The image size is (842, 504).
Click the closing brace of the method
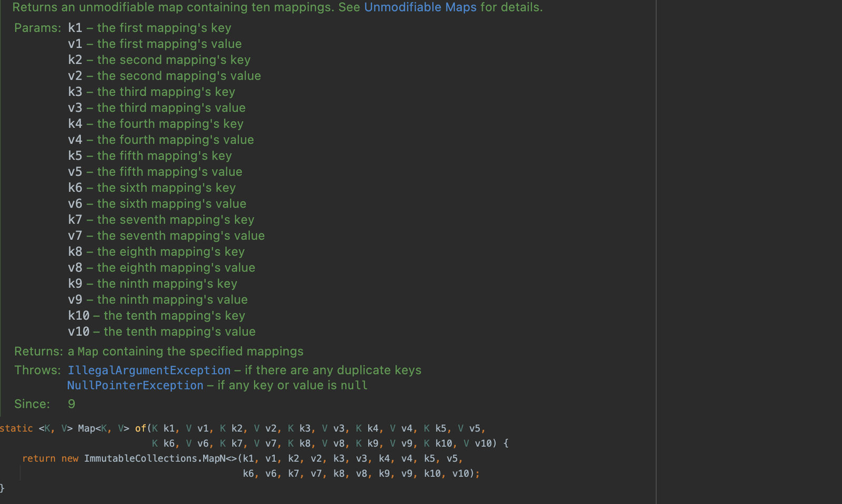[2, 489]
